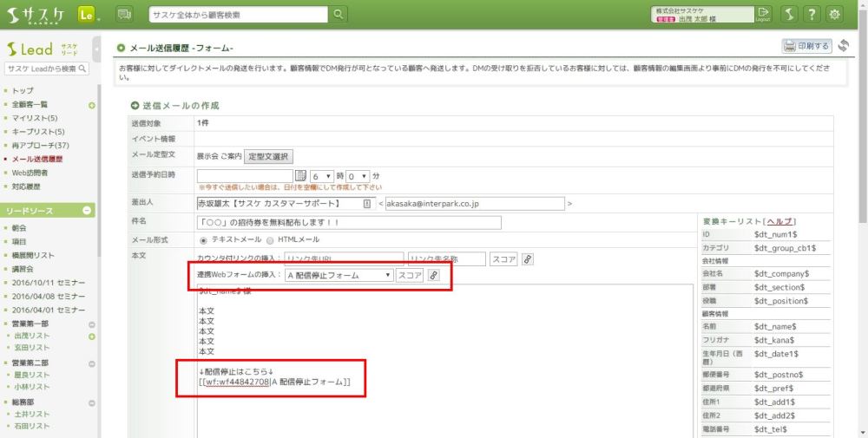The height and width of the screenshot is (438, 868).
Task: Click the Logout icon
Action: pyautogui.click(x=763, y=14)
